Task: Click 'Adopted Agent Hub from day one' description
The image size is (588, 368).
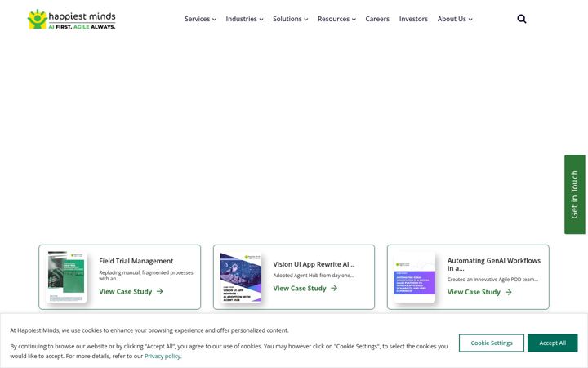Action: 313,276
